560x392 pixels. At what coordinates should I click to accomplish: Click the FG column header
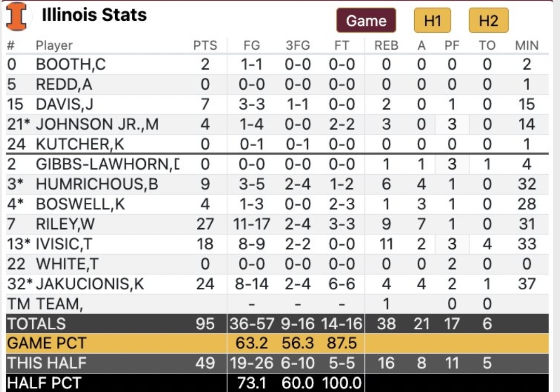251,45
